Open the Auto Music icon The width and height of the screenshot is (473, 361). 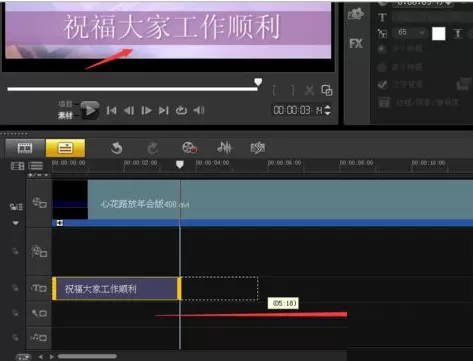coord(258,148)
